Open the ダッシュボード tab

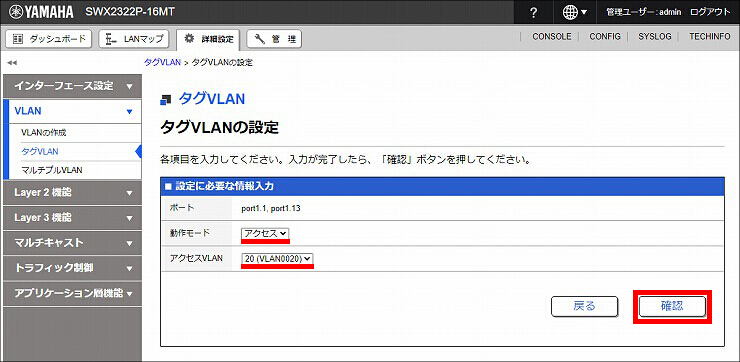[49, 39]
